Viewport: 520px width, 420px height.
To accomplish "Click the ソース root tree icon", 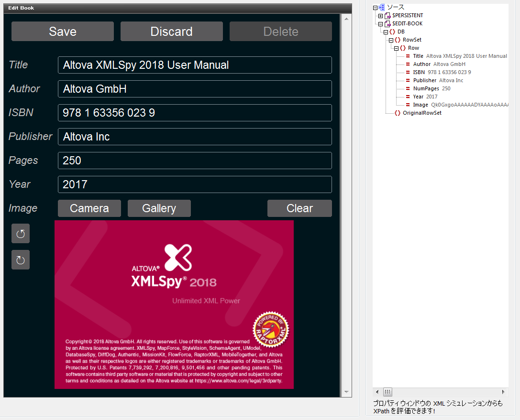I will tap(382, 7).
